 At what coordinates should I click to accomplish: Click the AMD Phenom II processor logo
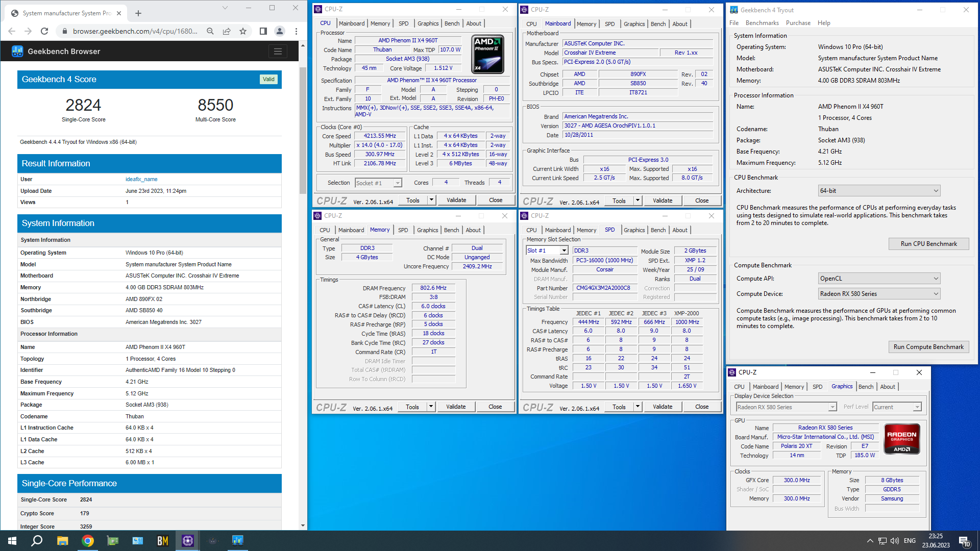[488, 54]
